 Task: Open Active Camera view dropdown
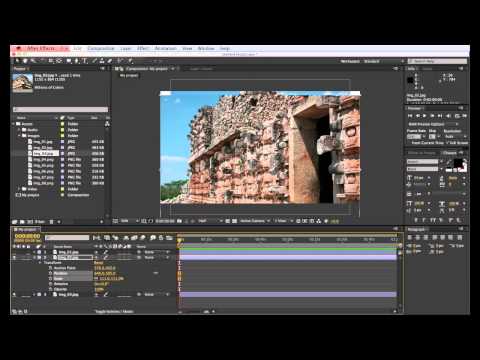click(255, 221)
